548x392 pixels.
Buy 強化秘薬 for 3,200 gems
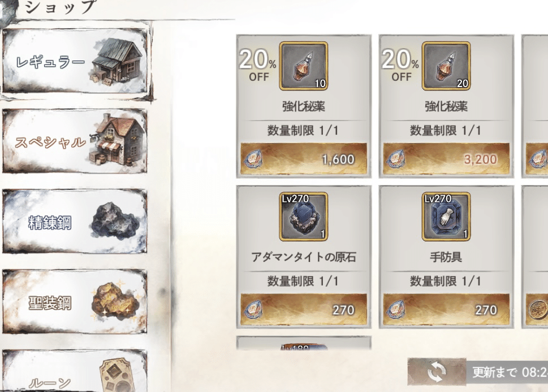pyautogui.click(x=446, y=159)
